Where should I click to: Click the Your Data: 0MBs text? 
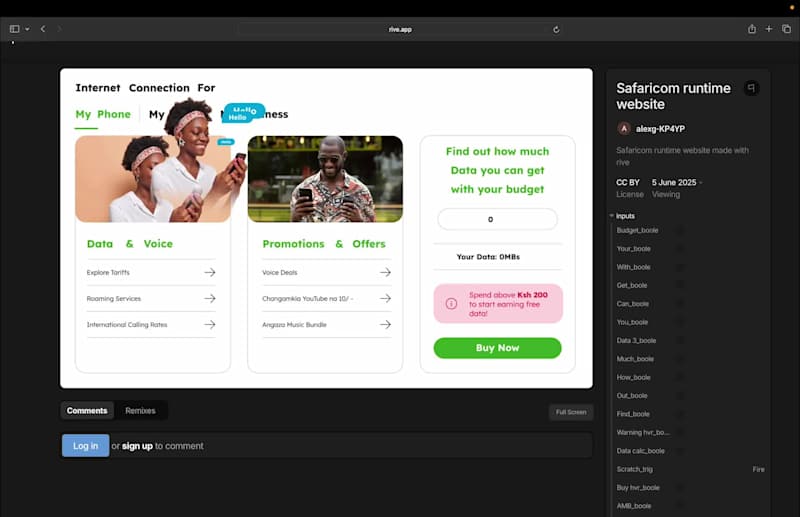(x=488, y=257)
